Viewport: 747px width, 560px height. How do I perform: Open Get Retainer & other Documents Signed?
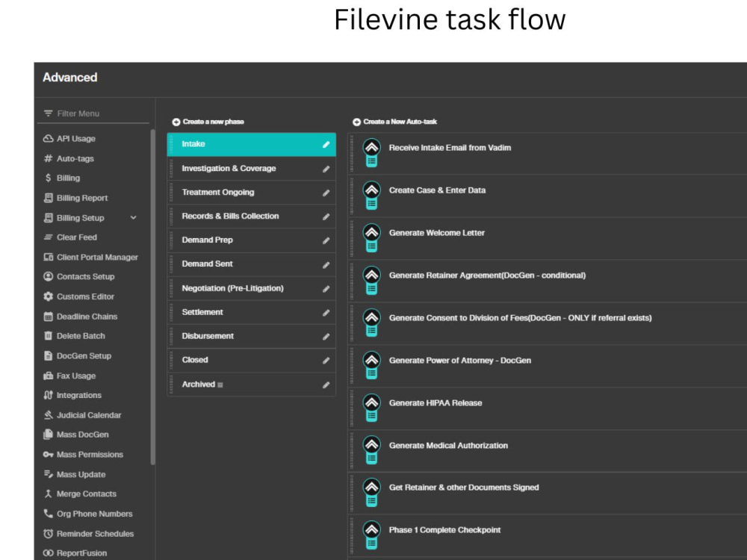(548, 494)
